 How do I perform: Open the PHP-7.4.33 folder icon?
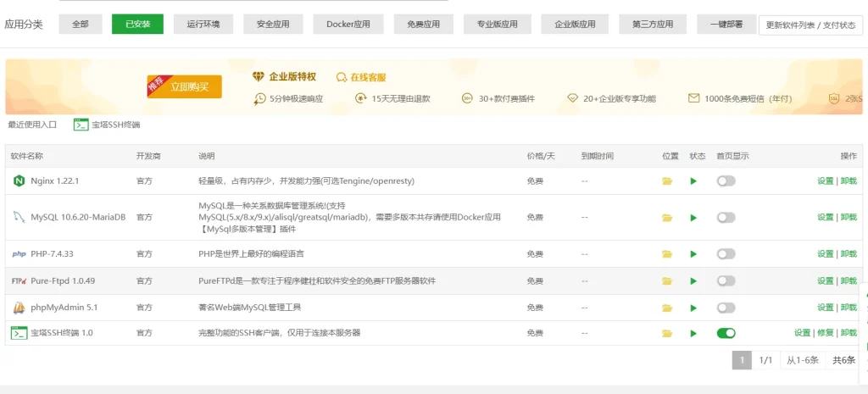667,254
